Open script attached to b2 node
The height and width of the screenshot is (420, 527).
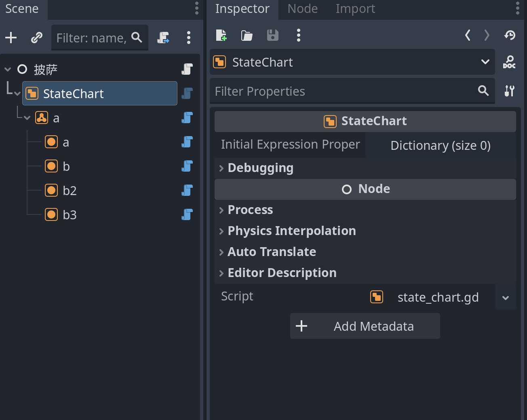coord(187,190)
